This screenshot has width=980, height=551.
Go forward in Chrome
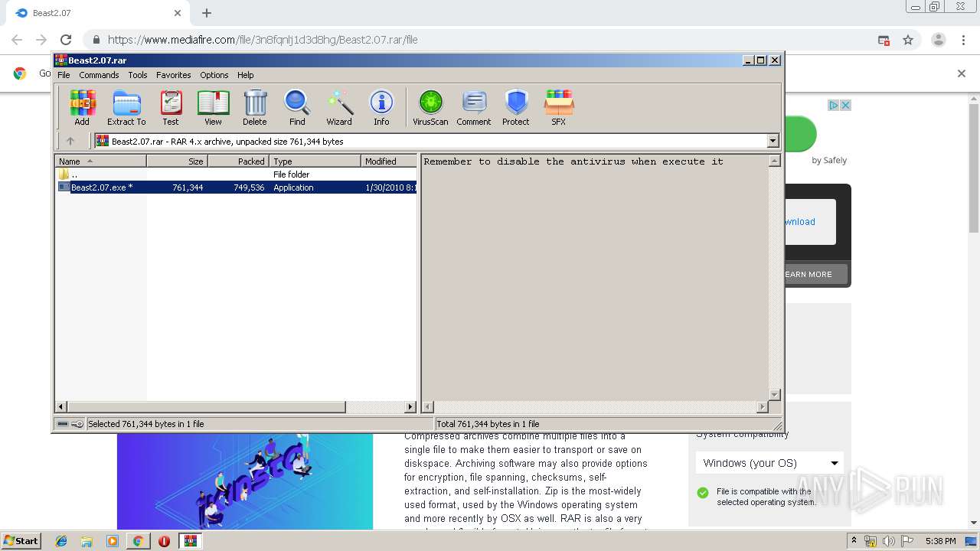[x=41, y=40]
